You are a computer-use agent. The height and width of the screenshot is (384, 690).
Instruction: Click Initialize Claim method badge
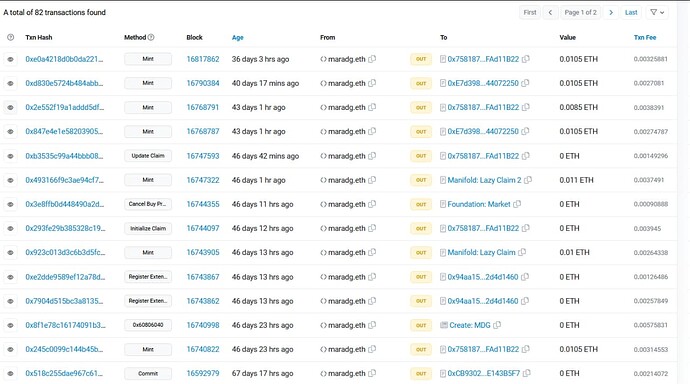pyautogui.click(x=148, y=228)
